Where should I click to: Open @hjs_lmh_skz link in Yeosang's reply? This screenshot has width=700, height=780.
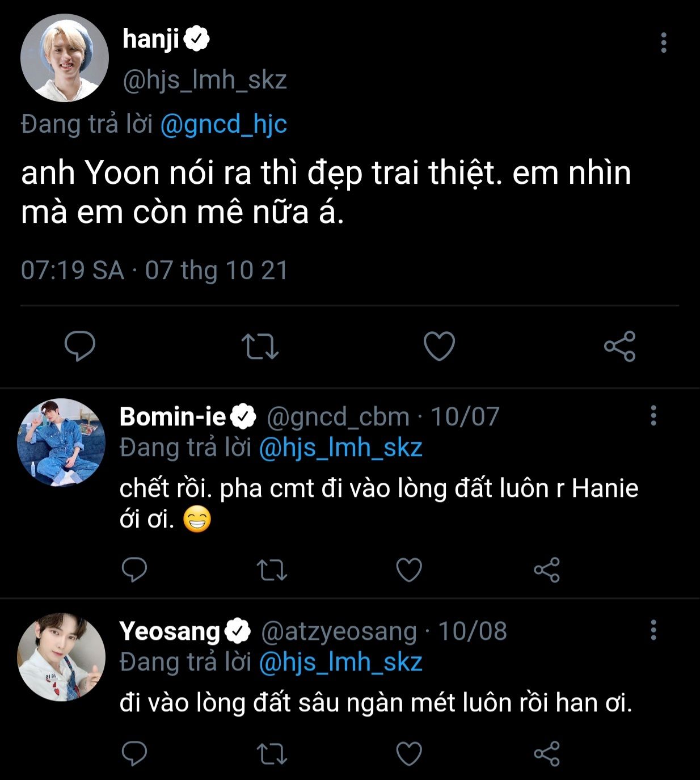[340, 662]
